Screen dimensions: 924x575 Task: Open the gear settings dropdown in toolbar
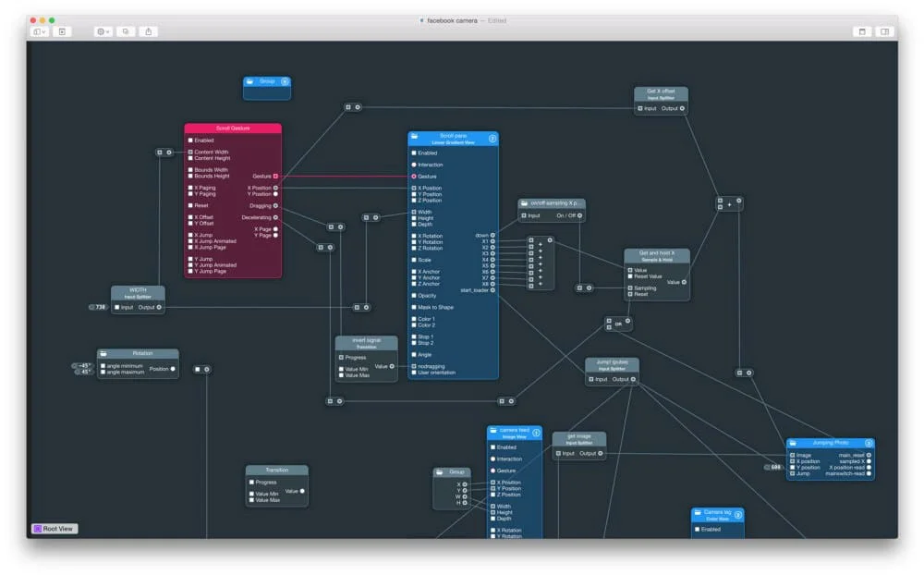pyautogui.click(x=103, y=31)
